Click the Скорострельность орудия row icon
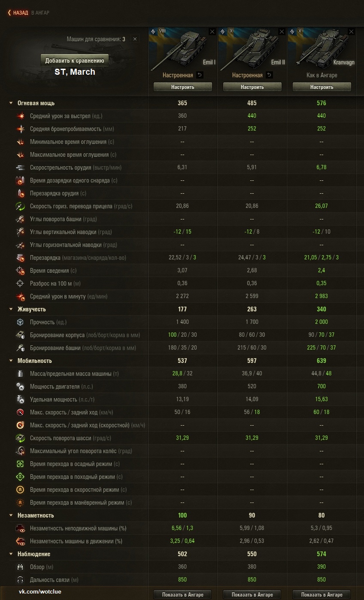The width and height of the screenshot is (364, 600). click(21, 168)
